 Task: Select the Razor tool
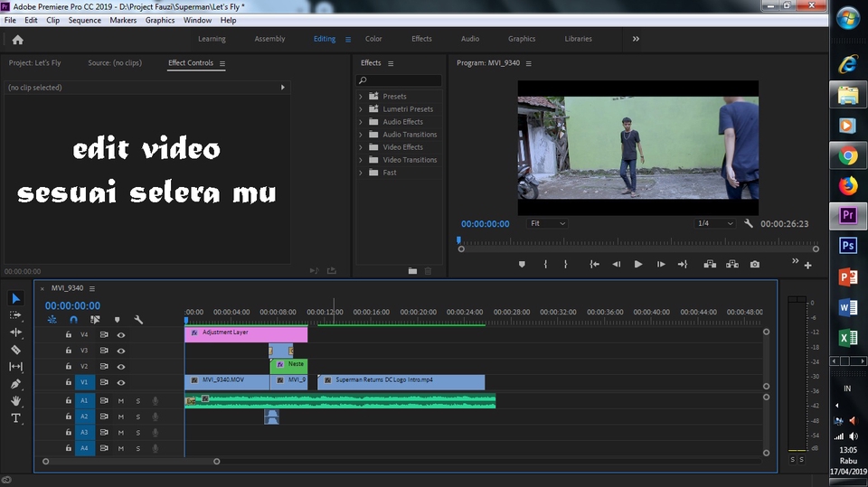click(15, 350)
